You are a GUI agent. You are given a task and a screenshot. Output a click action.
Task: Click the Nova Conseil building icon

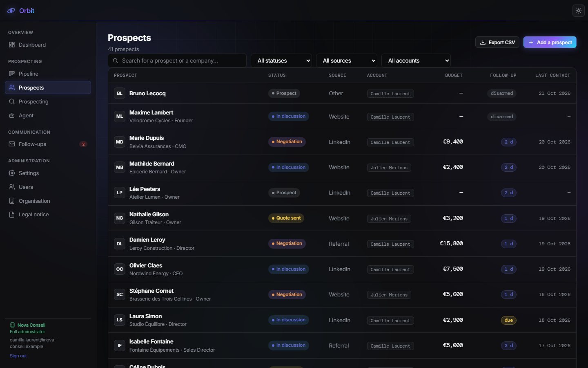[12, 325]
